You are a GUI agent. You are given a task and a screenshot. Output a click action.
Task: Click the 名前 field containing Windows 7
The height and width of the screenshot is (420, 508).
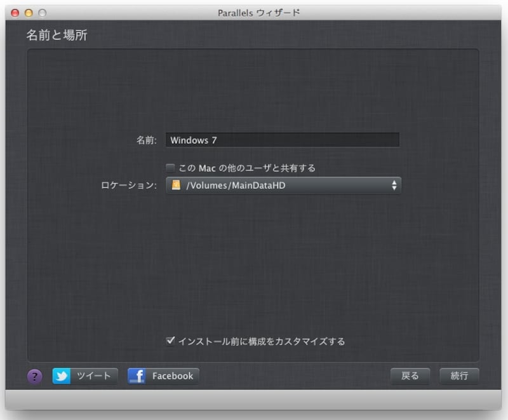(283, 140)
